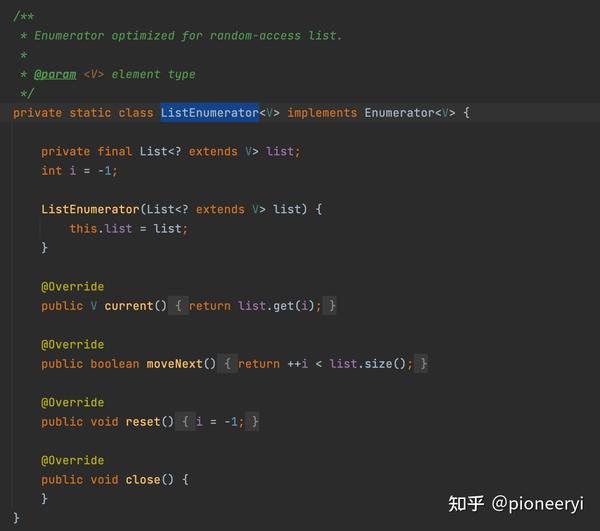Click the highlighted ListEnumerator class name
600x531 pixels.
coord(210,112)
